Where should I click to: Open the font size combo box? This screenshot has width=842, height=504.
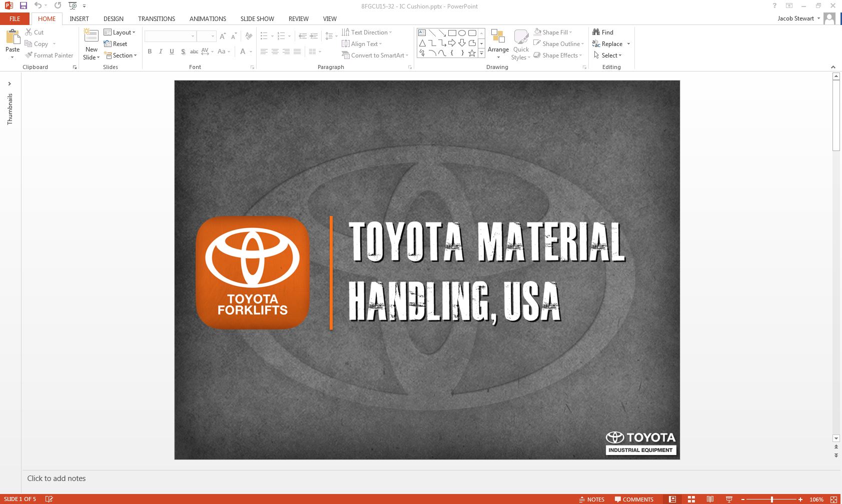[206, 36]
